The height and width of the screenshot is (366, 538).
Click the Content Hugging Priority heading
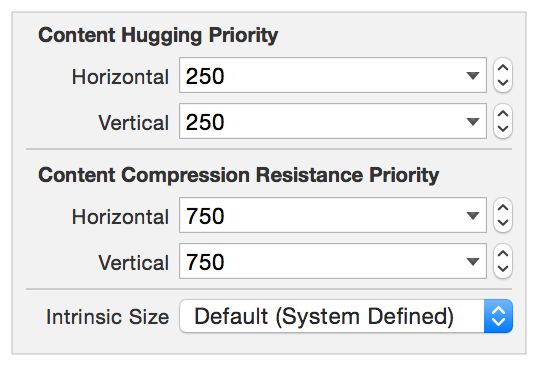pos(158,35)
